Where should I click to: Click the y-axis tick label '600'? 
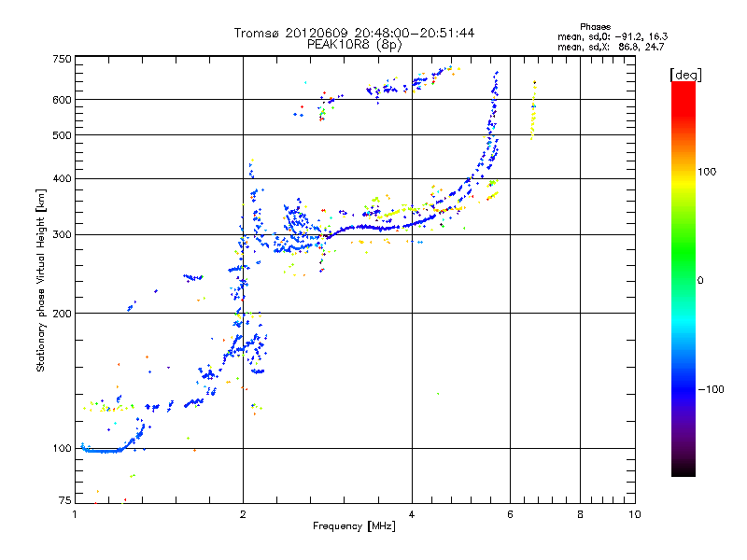tap(62, 100)
